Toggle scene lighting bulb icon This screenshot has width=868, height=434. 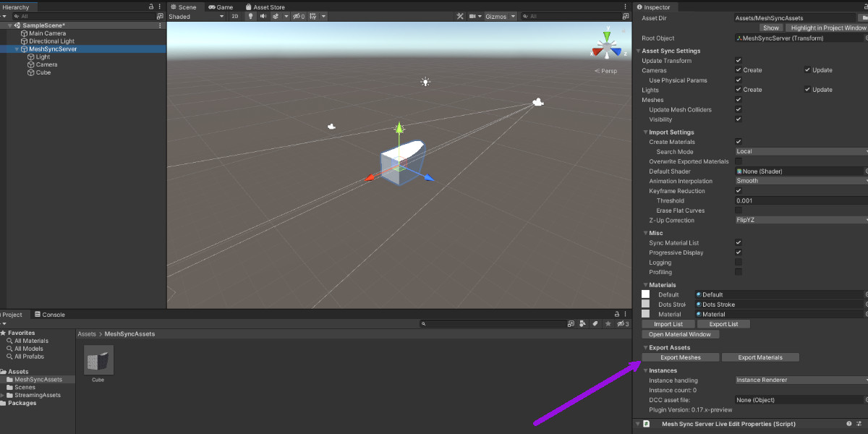click(250, 16)
